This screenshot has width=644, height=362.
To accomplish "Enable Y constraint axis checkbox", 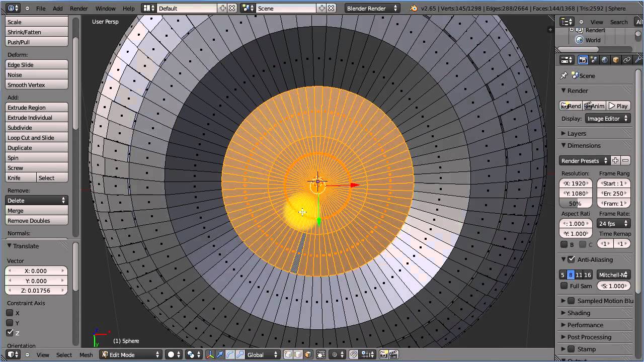I will click(10, 323).
